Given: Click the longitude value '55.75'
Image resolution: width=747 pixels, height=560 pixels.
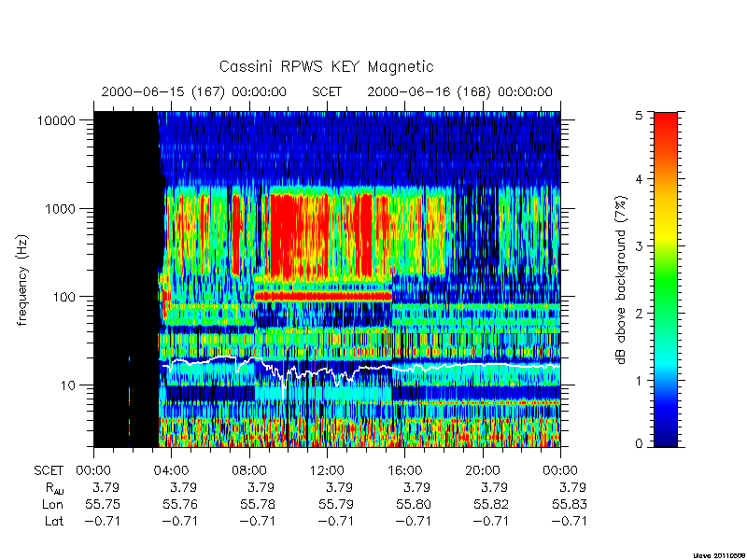Looking at the screenshot, I should tap(103, 504).
